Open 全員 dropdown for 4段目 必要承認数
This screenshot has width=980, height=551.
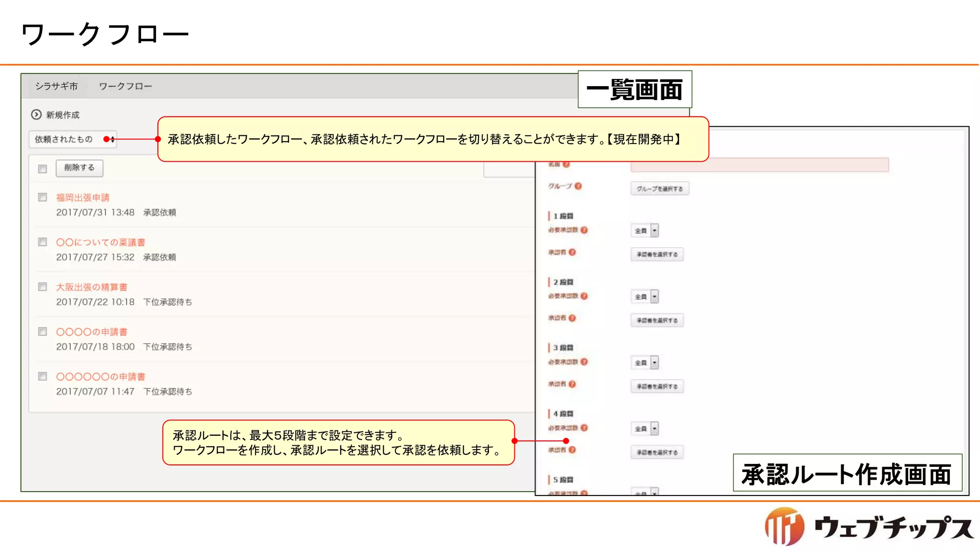click(x=645, y=429)
